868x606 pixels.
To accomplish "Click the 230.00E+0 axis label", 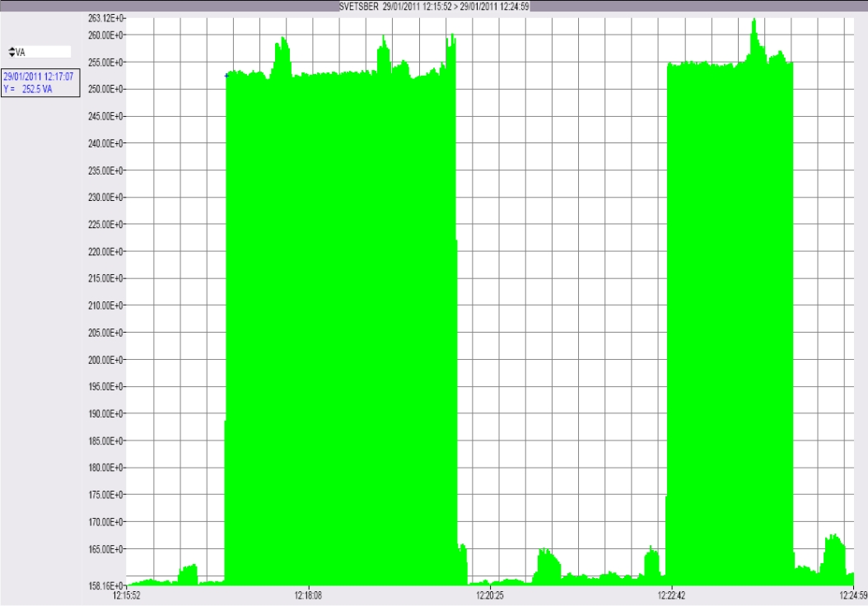I will tap(105, 198).
